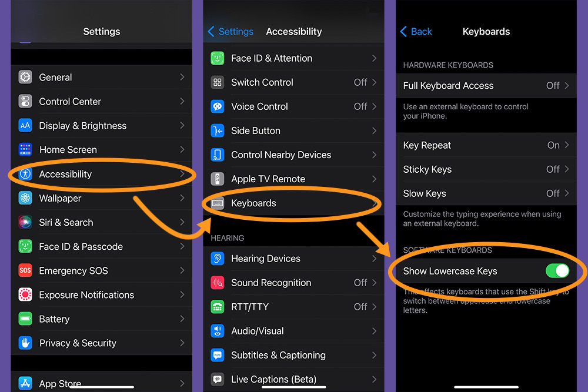Tap the Emergency SOS red icon
588x392 pixels.
pyautogui.click(x=25, y=271)
